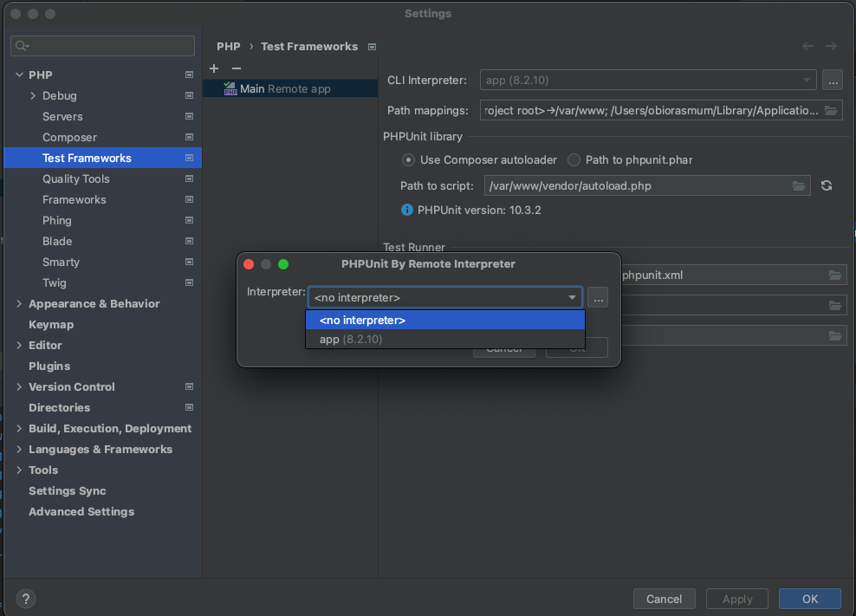Image resolution: width=856 pixels, height=616 pixels.
Task: Browse path mappings folder icon
Action: [x=831, y=110]
